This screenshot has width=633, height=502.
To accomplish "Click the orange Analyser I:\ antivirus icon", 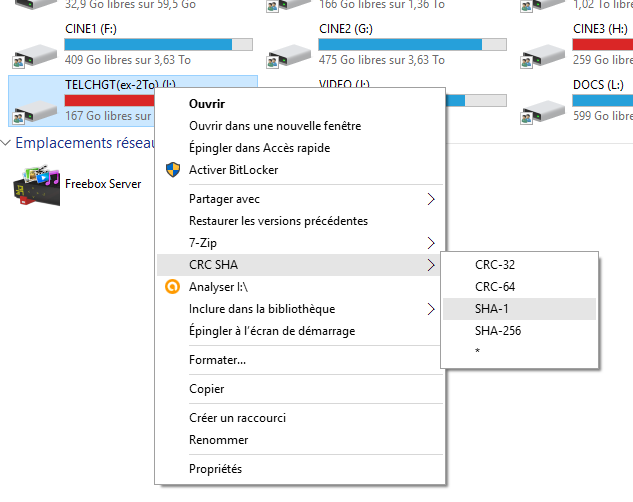I will 172,287.
